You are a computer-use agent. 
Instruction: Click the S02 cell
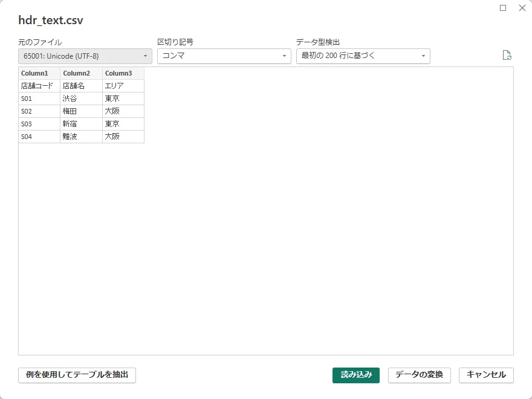(39, 111)
